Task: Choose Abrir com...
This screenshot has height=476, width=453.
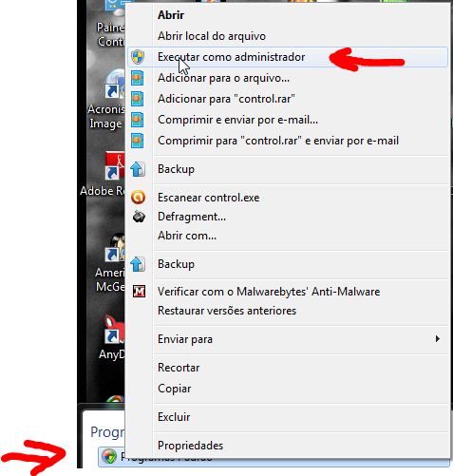Action: coord(187,236)
